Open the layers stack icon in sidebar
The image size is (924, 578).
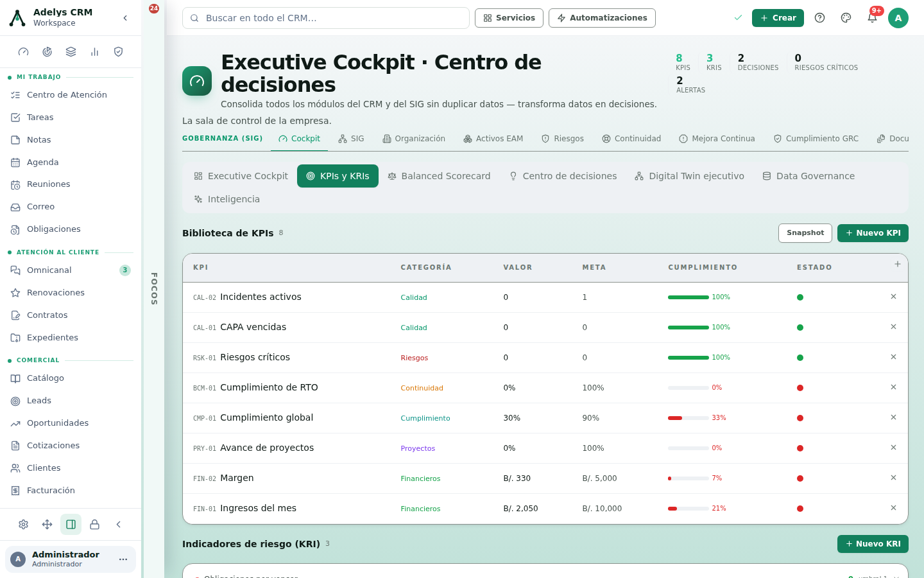(71, 52)
